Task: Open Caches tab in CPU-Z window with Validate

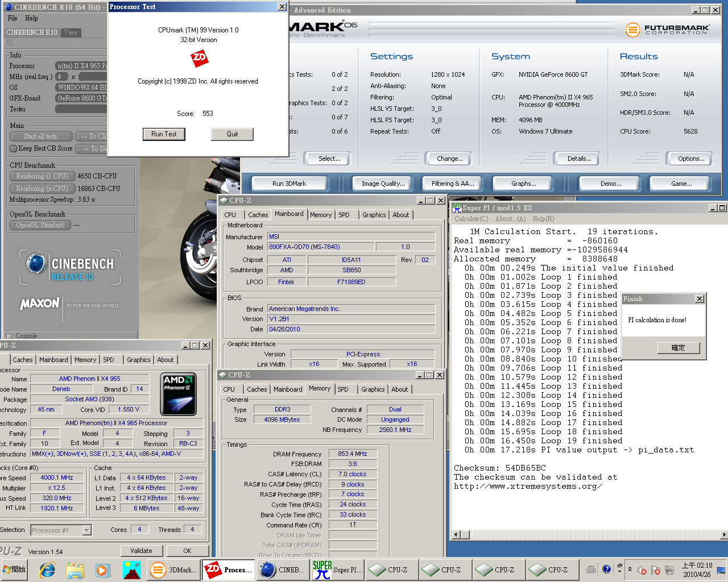Action: tap(23, 360)
